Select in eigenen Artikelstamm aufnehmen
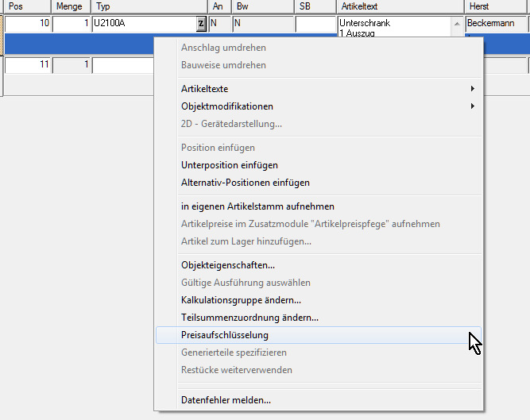Image resolution: width=530 pixels, height=420 pixels. tap(257, 206)
